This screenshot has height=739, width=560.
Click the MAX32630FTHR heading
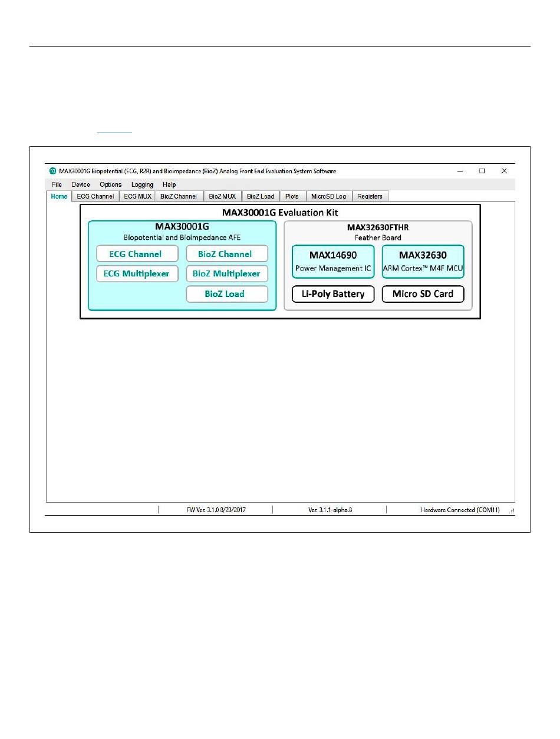[x=378, y=227]
